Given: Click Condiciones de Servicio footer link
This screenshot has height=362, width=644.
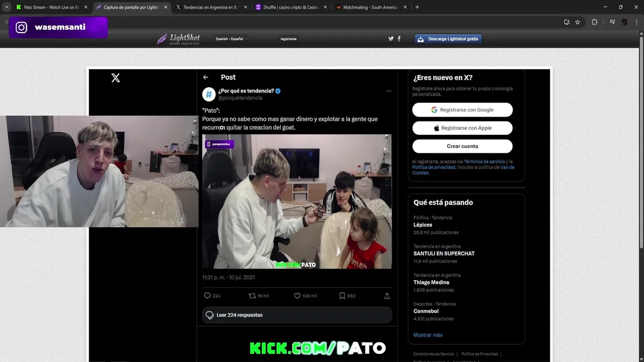Looking at the screenshot, I should point(433,354).
